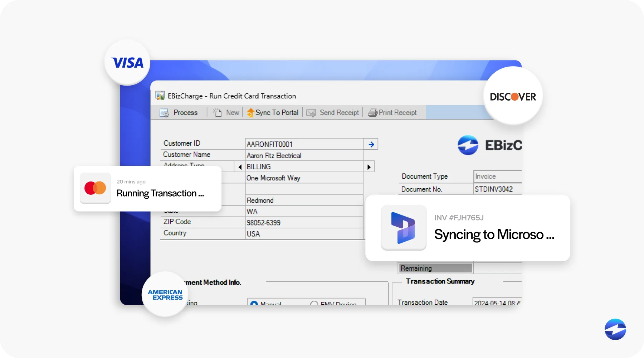Click the Redmond city field
644x358 pixels.
(x=304, y=200)
